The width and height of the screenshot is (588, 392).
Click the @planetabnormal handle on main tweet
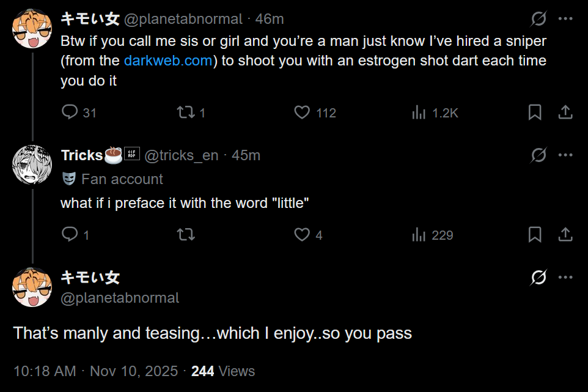pyautogui.click(x=120, y=298)
